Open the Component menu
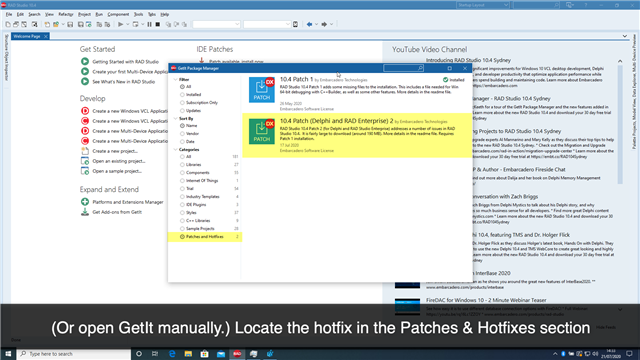The height and width of the screenshot is (360, 640). [118, 14]
